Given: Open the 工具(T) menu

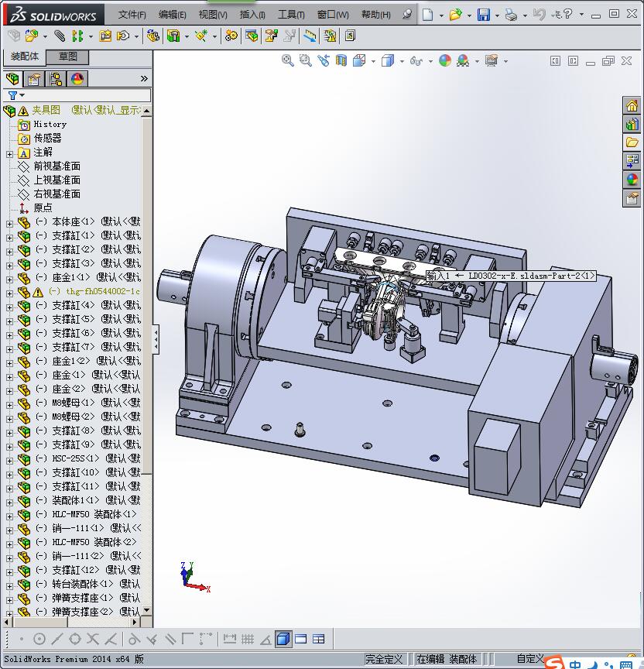Looking at the screenshot, I should pos(291,15).
